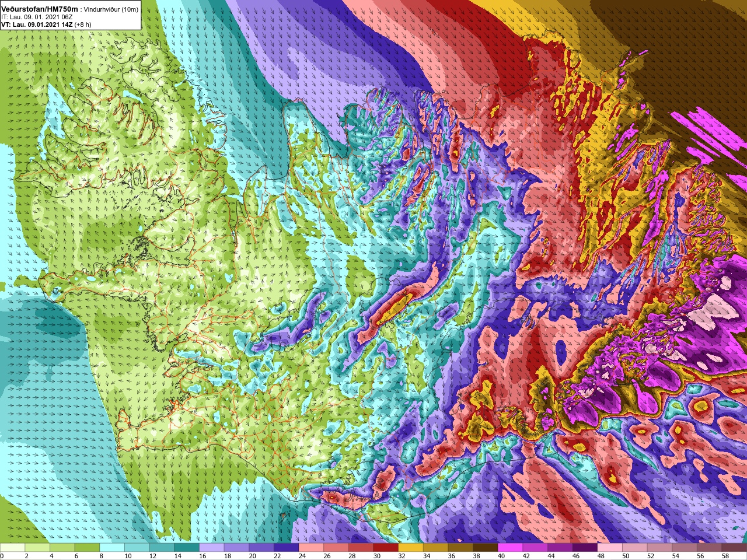The image size is (747, 560).
Task: Click the legend scale label '58'
Action: pyautogui.click(x=725, y=556)
